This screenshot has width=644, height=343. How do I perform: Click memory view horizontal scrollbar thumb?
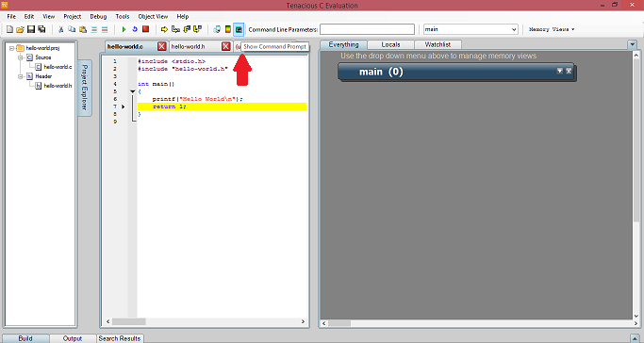339,323
